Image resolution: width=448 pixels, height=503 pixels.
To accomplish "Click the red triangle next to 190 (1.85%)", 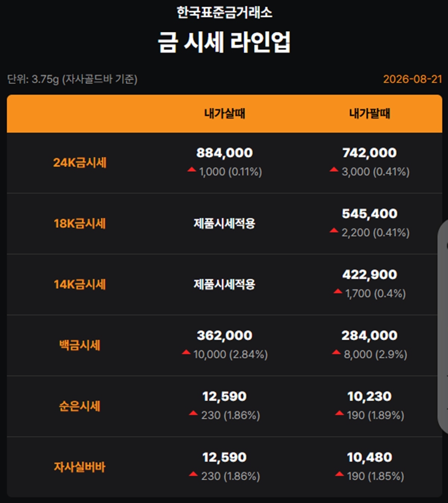I will click(x=339, y=474).
